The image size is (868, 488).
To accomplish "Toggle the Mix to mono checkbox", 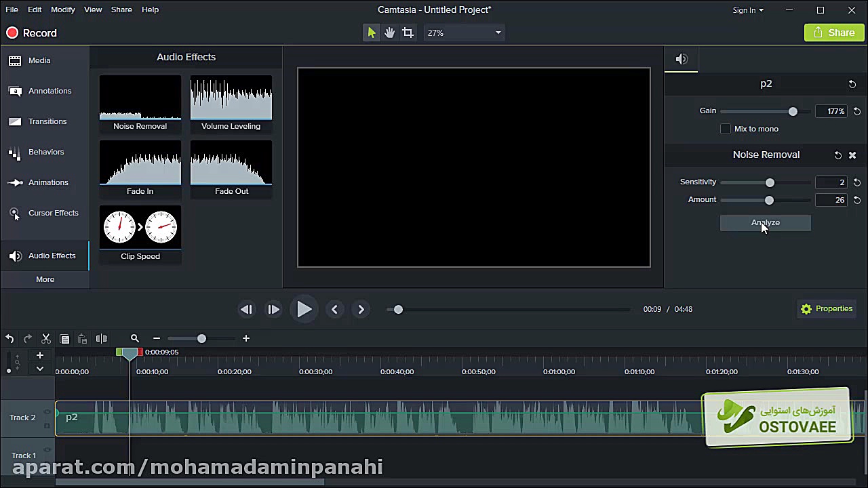I will coord(725,129).
